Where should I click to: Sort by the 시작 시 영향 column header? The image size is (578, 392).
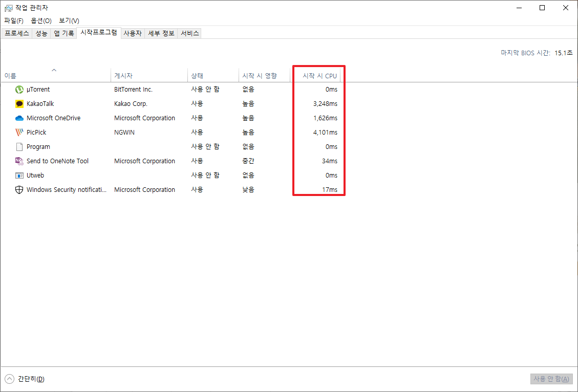[x=264, y=76]
